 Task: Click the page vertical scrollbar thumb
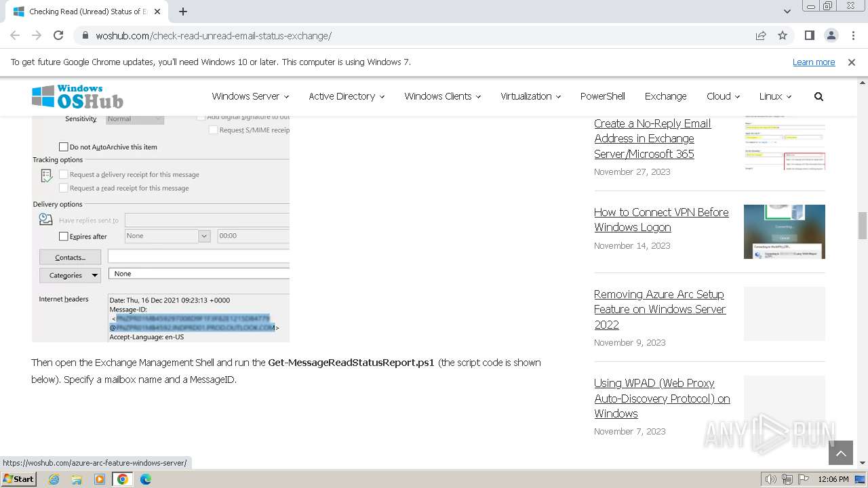tap(863, 225)
